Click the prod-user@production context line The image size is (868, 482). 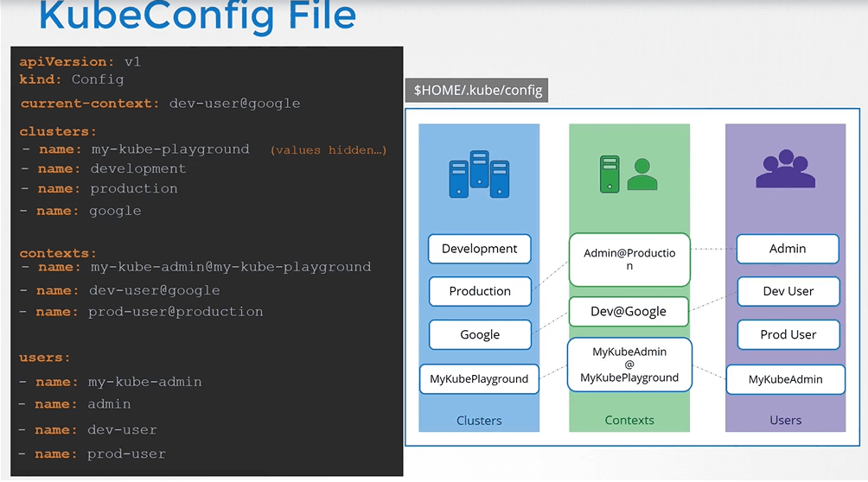(141, 312)
